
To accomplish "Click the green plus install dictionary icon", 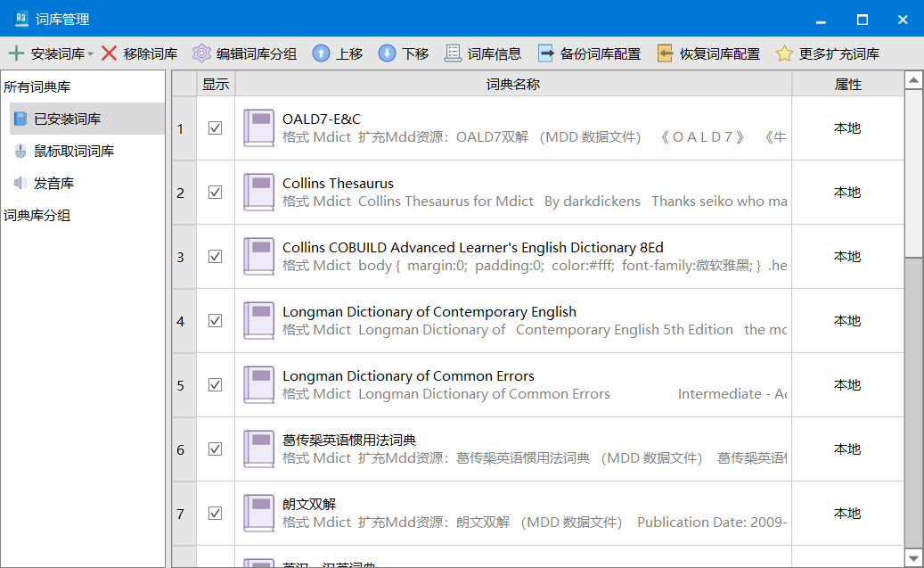I will click(17, 54).
